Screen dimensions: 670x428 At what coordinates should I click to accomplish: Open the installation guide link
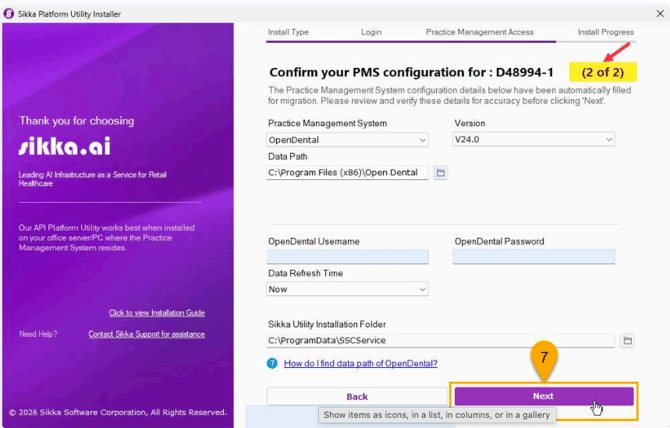click(157, 313)
